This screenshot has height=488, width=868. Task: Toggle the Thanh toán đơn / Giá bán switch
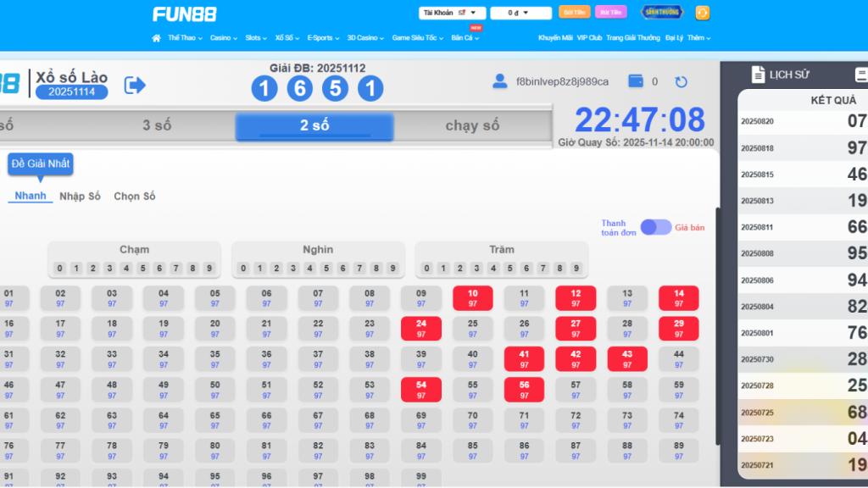655,227
